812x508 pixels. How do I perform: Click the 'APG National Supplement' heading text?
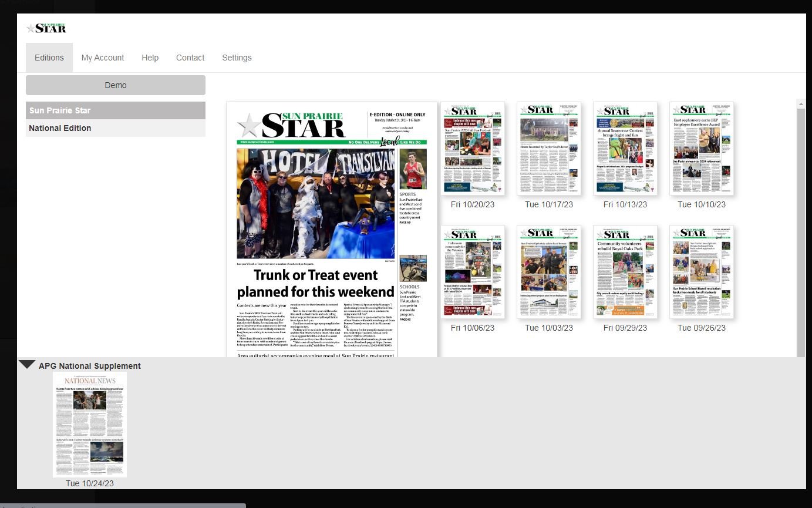90,366
